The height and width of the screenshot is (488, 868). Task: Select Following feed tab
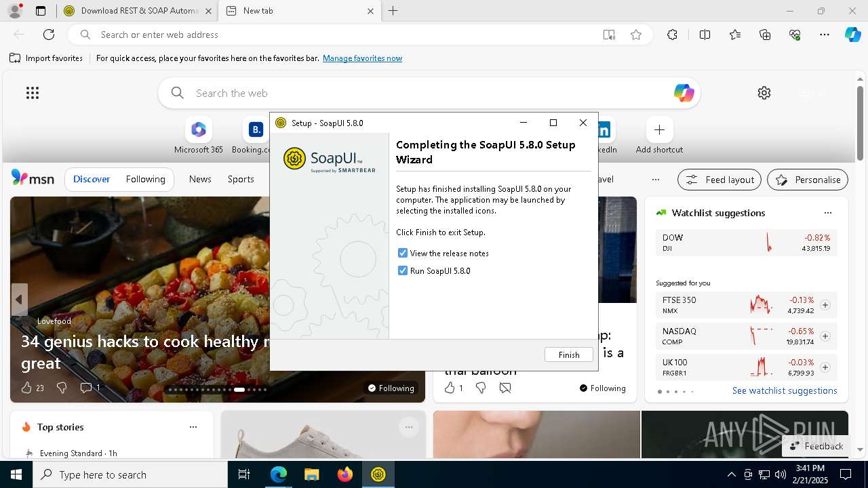coord(145,180)
